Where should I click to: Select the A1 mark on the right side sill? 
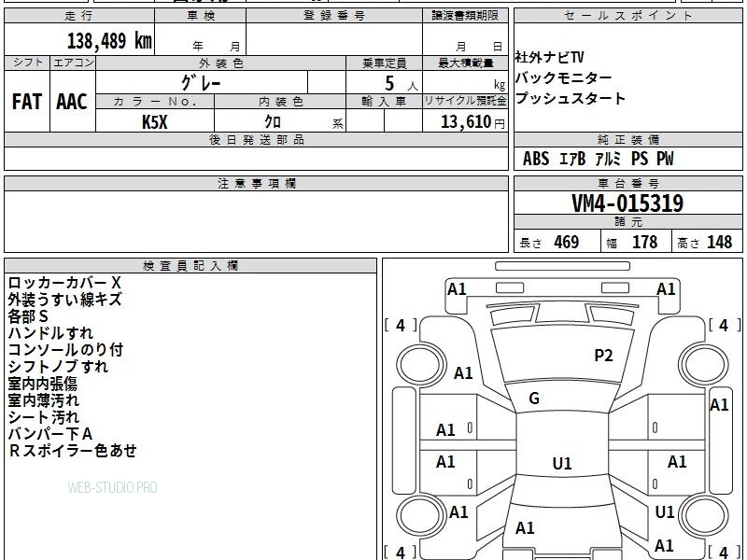[719, 405]
